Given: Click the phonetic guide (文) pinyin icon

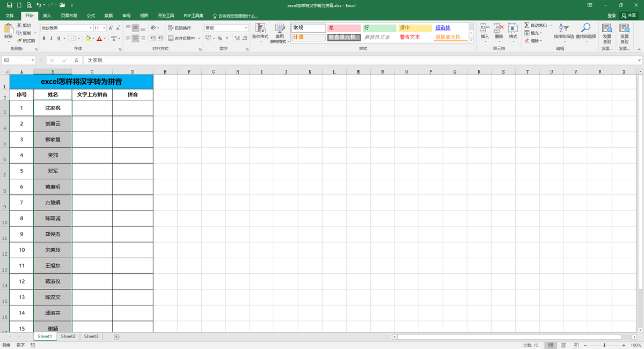Looking at the screenshot, I should coord(113,38).
